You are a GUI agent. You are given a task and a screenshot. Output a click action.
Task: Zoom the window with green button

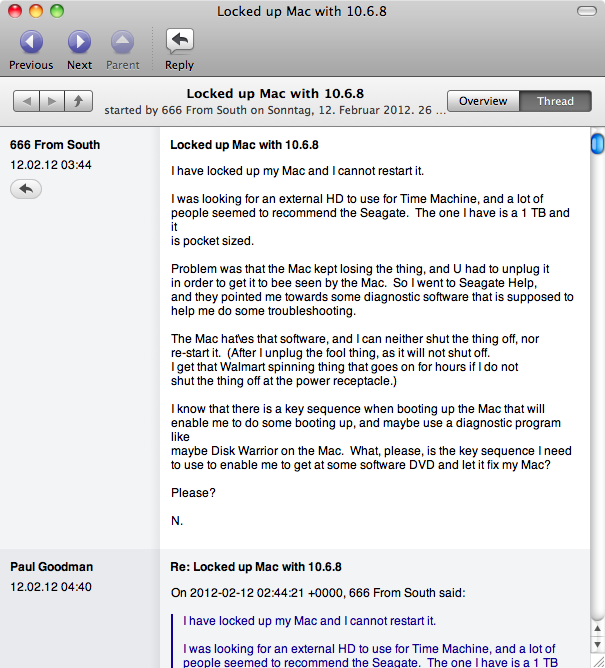56,11
